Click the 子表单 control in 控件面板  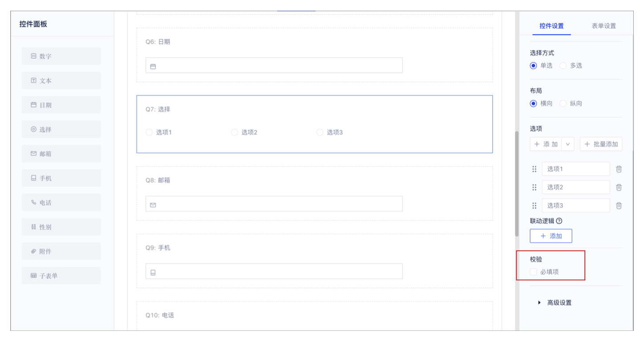(61, 276)
